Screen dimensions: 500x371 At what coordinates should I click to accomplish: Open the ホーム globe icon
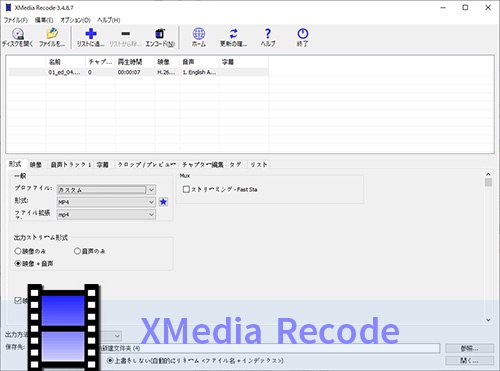tap(199, 33)
